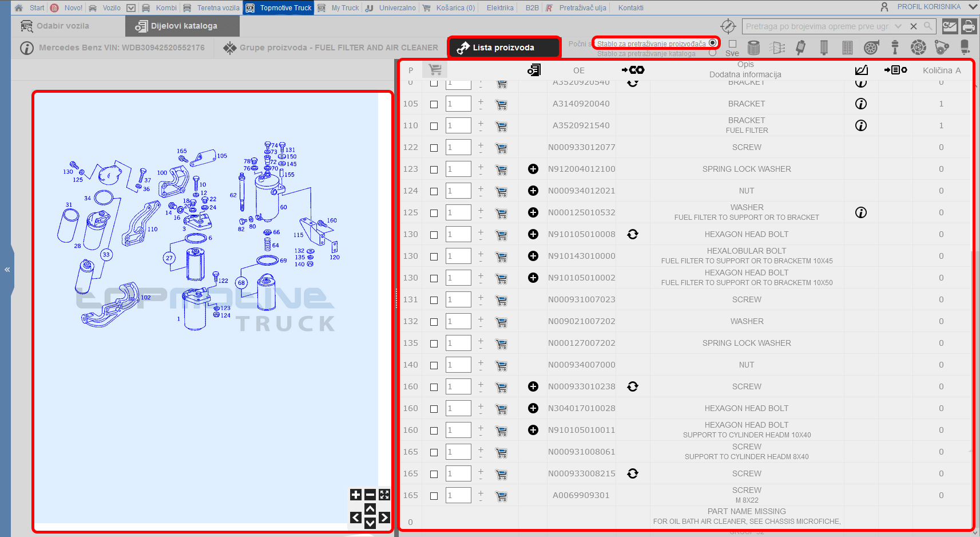Show replacement for N000933008215

(633, 473)
